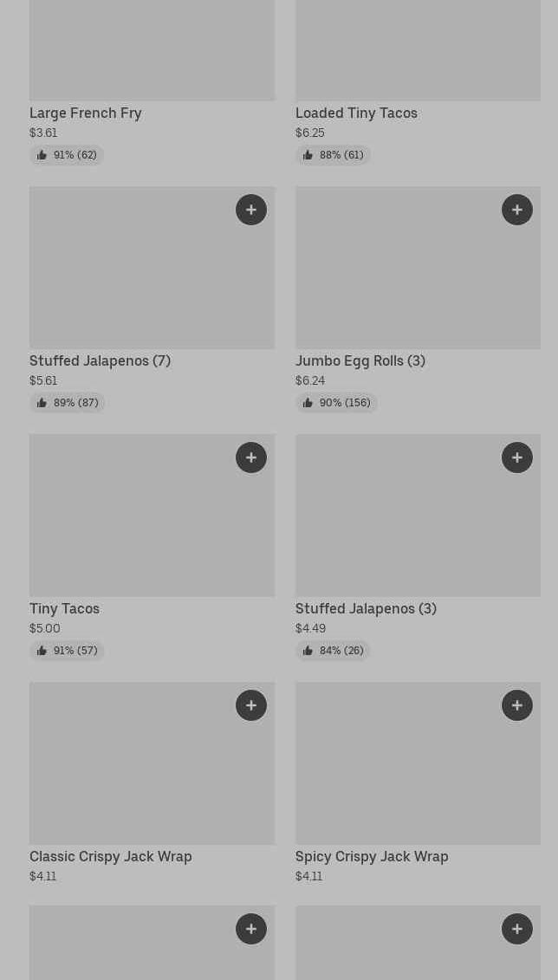Screen dimensions: 558x980
Task: Click Stuffed Jalapenos (3) 84% rating badge
Action: [333, 651]
